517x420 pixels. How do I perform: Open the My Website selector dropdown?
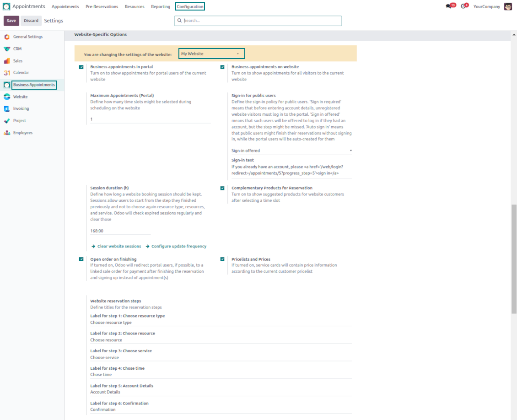click(x=211, y=54)
